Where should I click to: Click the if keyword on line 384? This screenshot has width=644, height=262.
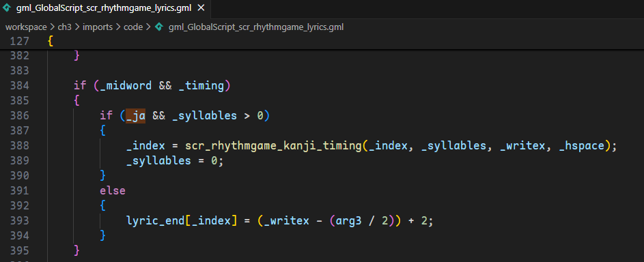pos(80,85)
